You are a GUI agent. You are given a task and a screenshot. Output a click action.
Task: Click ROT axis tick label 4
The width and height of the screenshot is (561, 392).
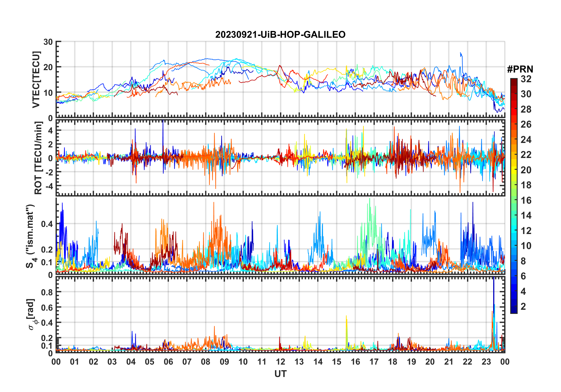pyautogui.click(x=50, y=130)
